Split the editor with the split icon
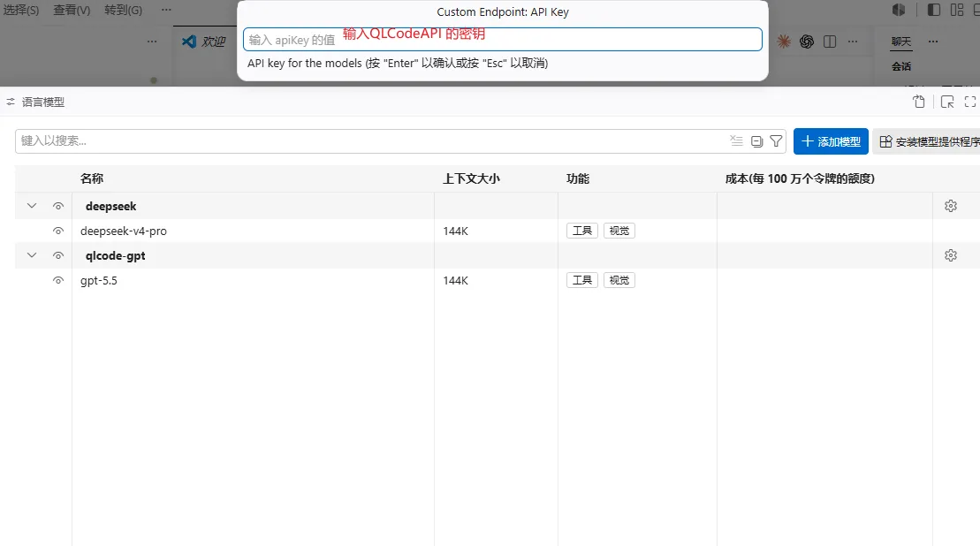 830,42
